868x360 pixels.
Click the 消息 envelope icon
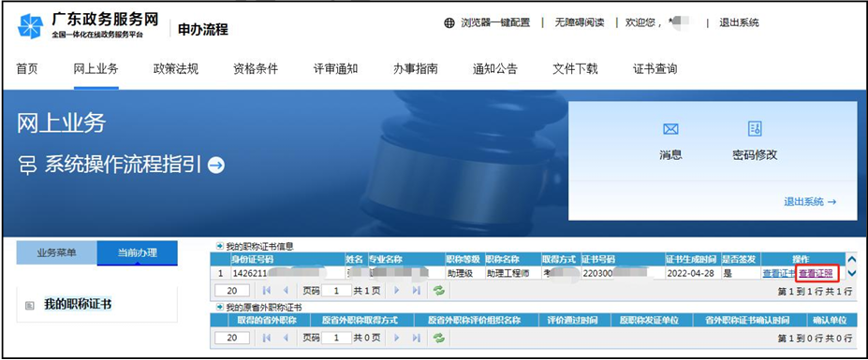(670, 129)
